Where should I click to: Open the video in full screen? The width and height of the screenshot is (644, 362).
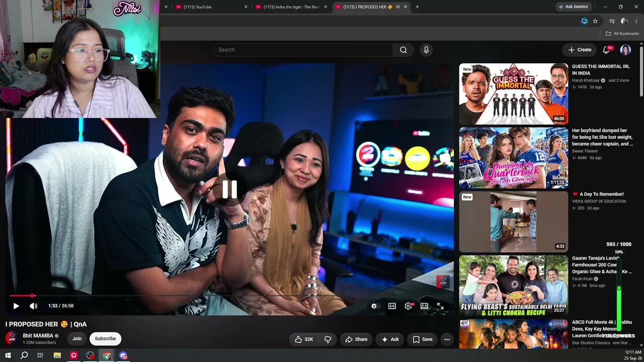coord(440,306)
